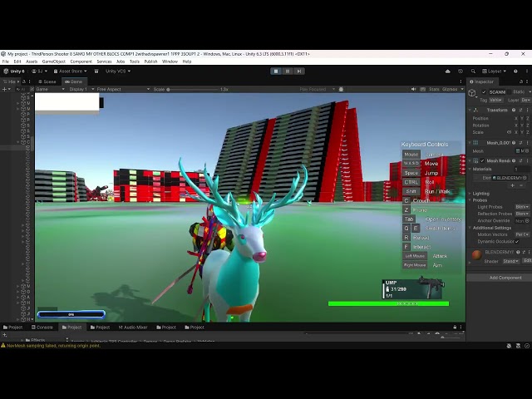
Task: Mute audio in the Game view
Action: (413, 89)
